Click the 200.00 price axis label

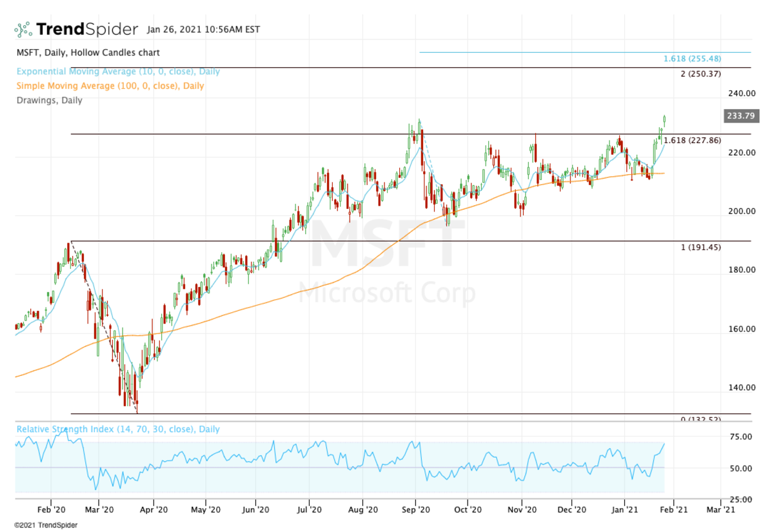tap(742, 212)
